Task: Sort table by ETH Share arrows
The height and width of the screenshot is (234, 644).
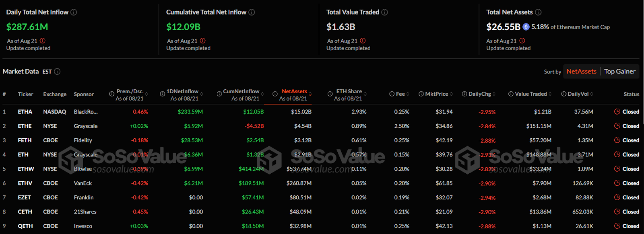Action: point(365,94)
